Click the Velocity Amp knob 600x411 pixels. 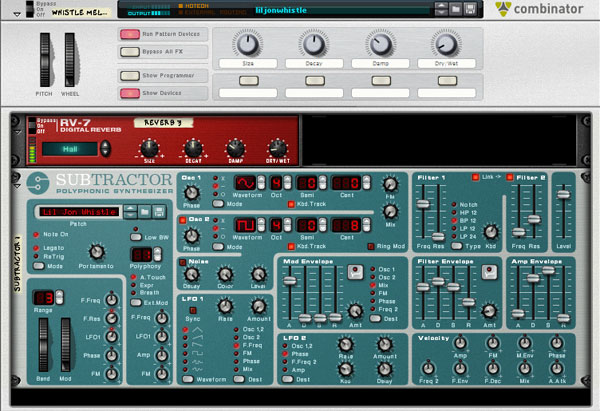[460, 343]
